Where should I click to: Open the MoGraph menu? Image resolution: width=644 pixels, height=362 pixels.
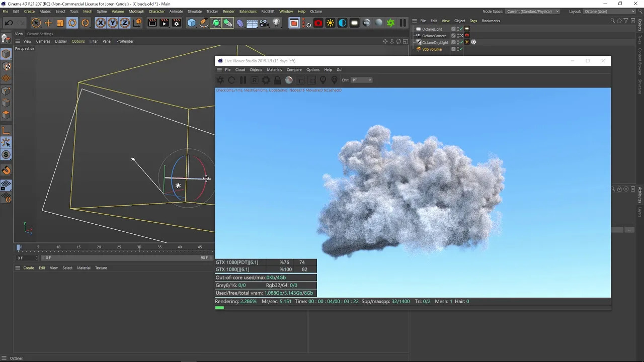click(x=136, y=11)
